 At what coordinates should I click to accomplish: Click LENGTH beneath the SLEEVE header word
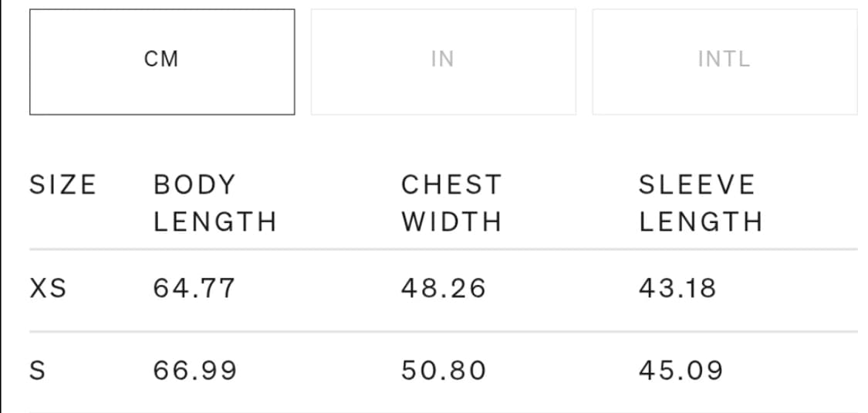tap(701, 222)
